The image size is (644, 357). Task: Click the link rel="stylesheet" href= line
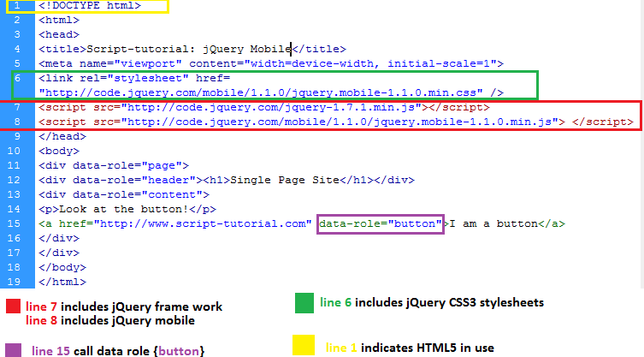pyautogui.click(x=134, y=78)
